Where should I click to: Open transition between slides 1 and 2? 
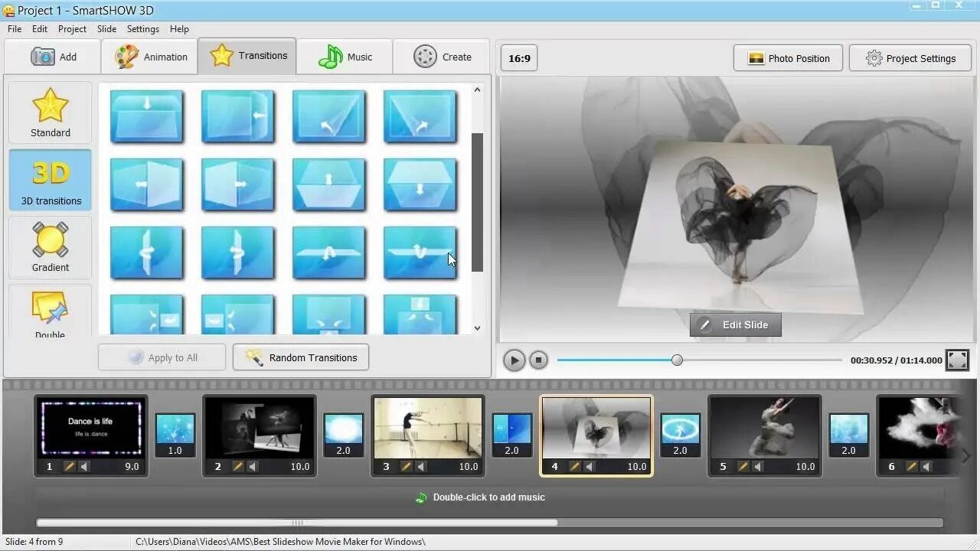point(175,435)
